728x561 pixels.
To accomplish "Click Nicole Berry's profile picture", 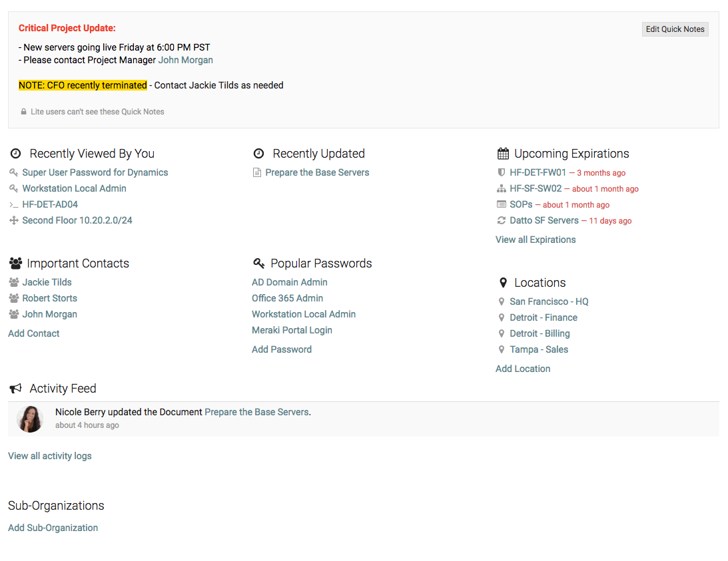I will [x=29, y=419].
